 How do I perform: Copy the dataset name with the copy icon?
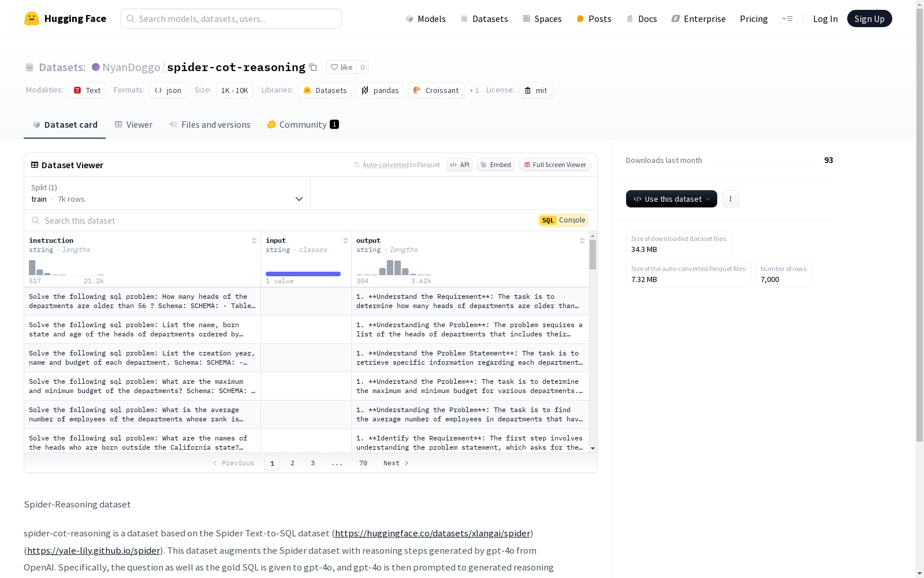click(313, 67)
